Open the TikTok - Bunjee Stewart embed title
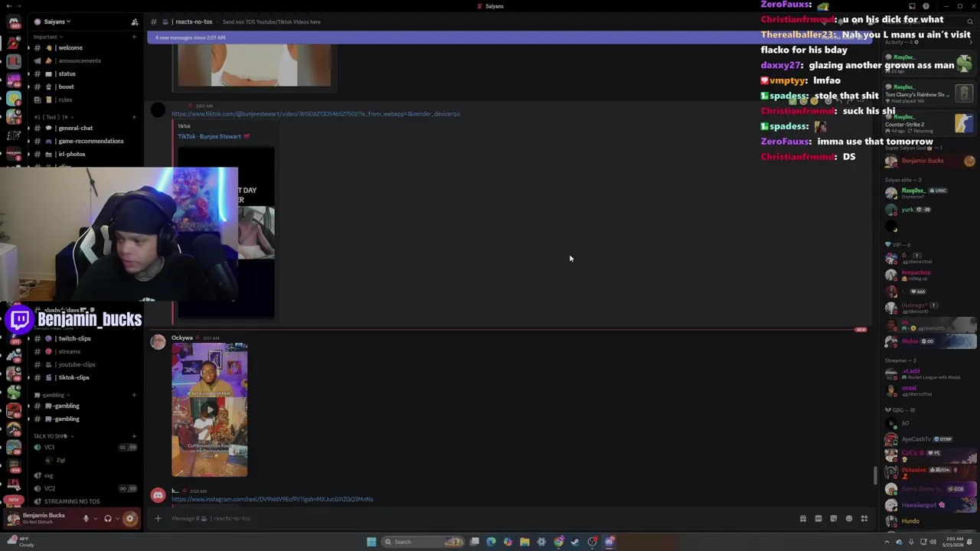980x551 pixels. tap(209, 136)
